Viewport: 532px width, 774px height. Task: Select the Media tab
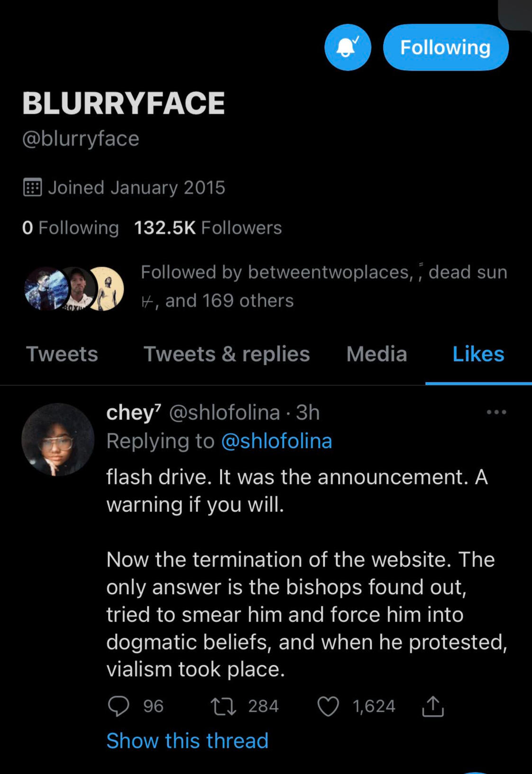376,354
